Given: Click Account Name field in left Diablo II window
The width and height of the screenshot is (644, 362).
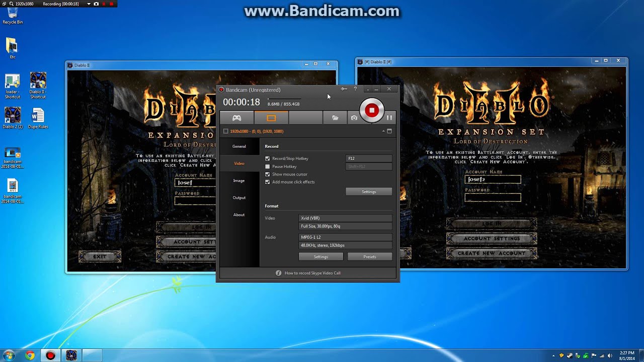Looking at the screenshot, I should [x=195, y=183].
